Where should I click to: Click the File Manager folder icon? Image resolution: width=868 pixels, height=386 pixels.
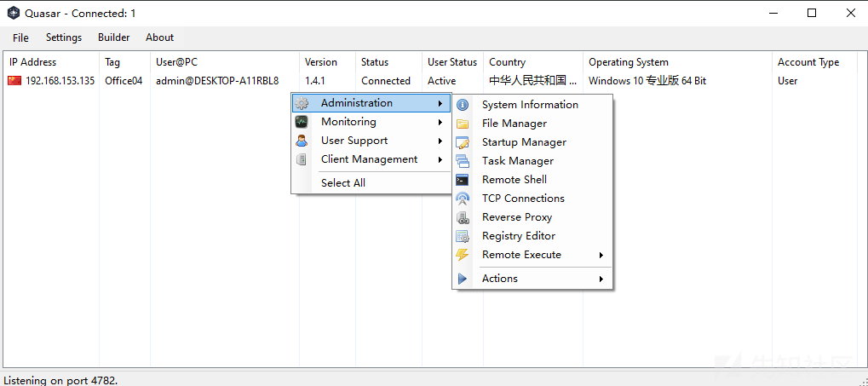point(463,124)
